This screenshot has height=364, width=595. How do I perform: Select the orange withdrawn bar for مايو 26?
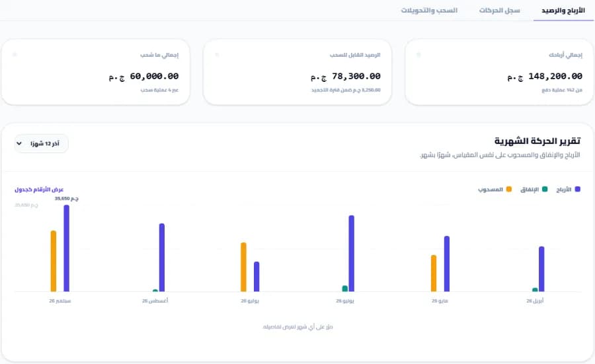click(434, 273)
